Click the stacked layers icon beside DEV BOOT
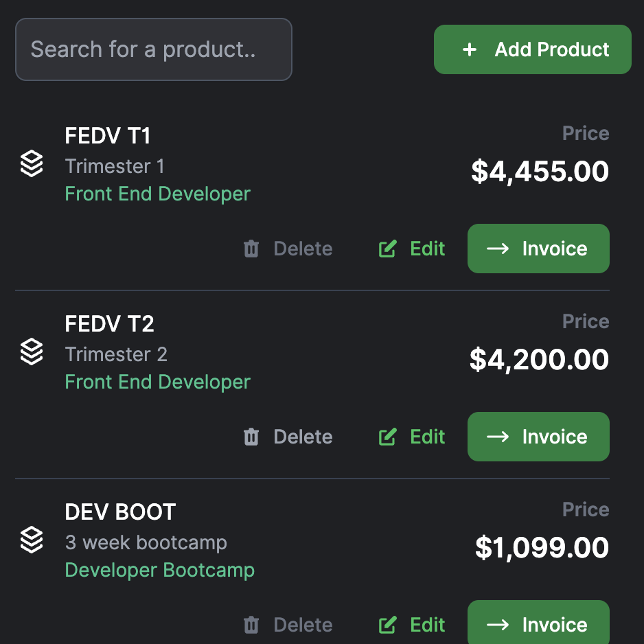The width and height of the screenshot is (644, 644). coord(32,540)
